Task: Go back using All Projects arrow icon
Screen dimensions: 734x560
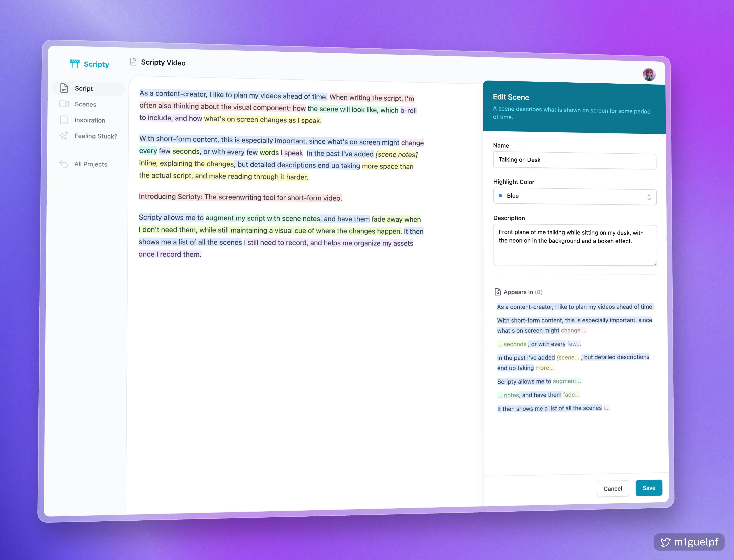Action: click(x=64, y=164)
